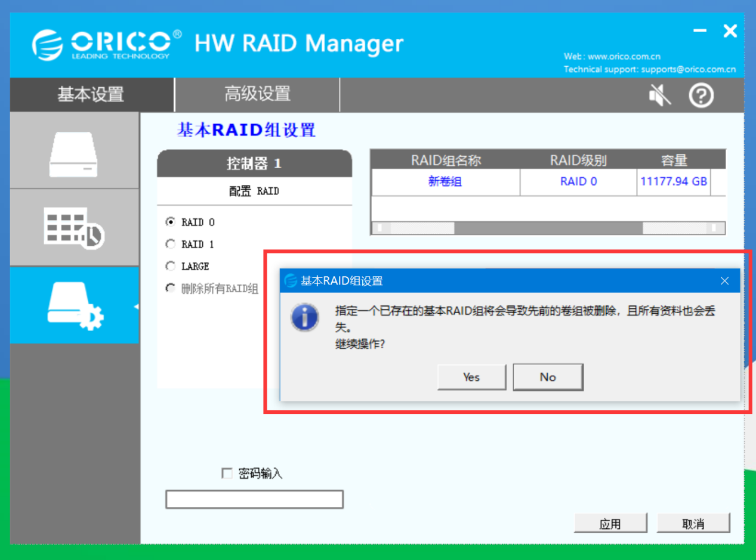This screenshot has width=756, height=560.
Task: Click the RAID级别 column header
Action: pos(578,160)
